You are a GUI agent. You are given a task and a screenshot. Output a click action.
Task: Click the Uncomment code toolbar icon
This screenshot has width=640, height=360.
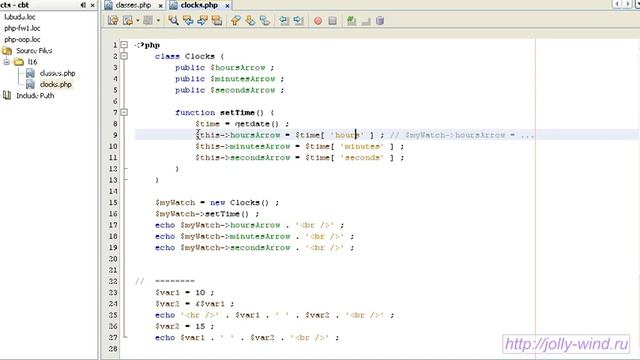click(x=366, y=20)
